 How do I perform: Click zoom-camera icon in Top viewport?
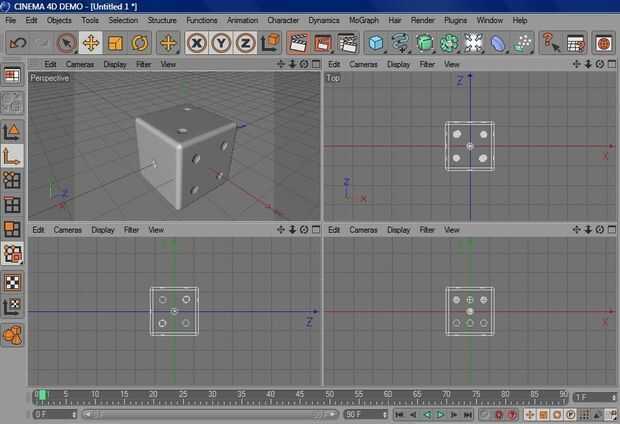tap(588, 64)
